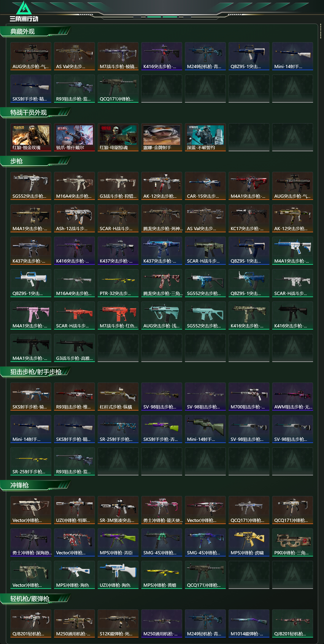Screen dimensions: 324x644
Task: Choose the 深蓝-不破誓约 operator skin
Action: click(x=205, y=137)
